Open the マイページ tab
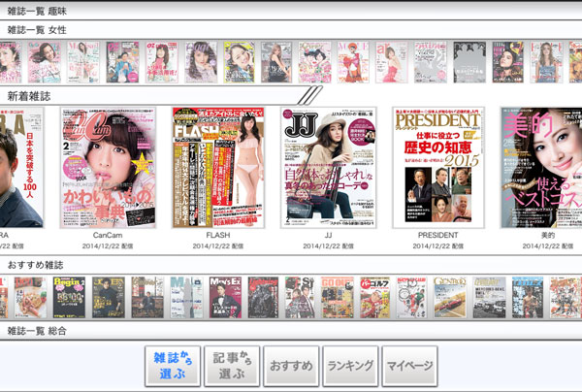Viewport: 582px width, 392px height. click(x=409, y=366)
